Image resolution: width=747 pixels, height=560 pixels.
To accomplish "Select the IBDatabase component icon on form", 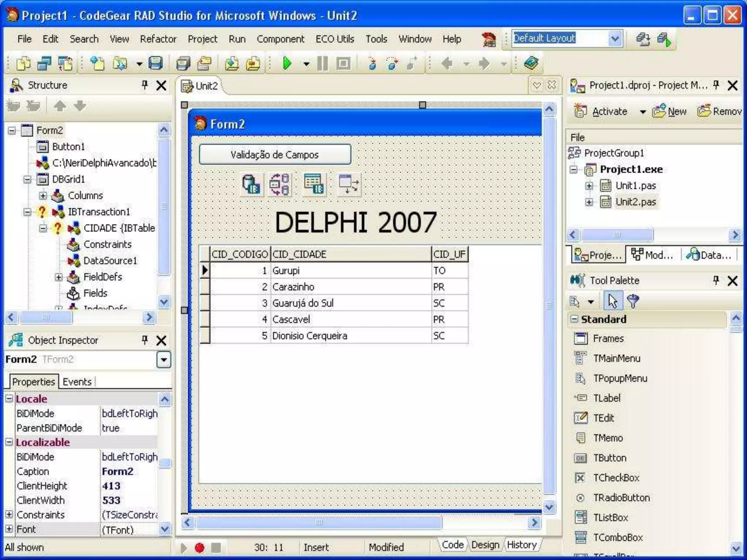I will click(x=251, y=184).
